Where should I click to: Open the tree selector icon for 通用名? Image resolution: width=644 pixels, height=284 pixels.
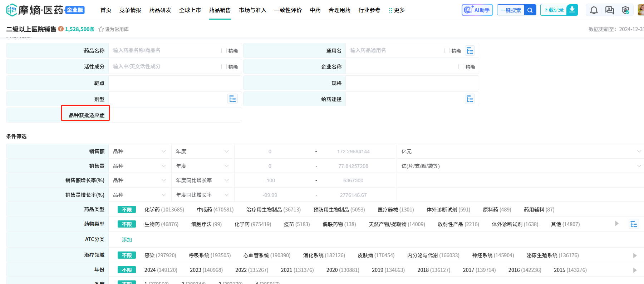point(470,51)
